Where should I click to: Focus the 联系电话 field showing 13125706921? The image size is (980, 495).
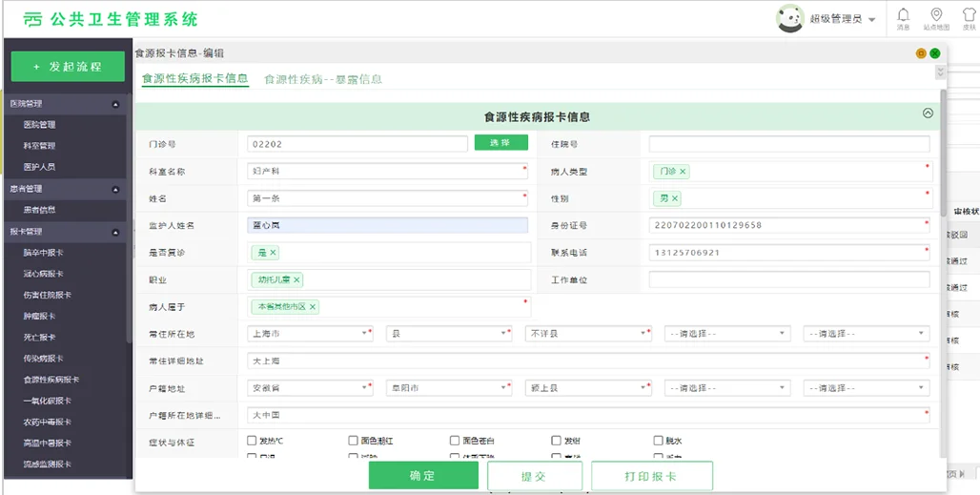(x=789, y=253)
